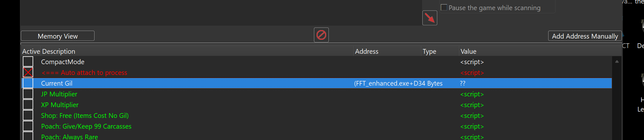644x140 pixels.
Task: Click the Active column header
Action: (31, 52)
